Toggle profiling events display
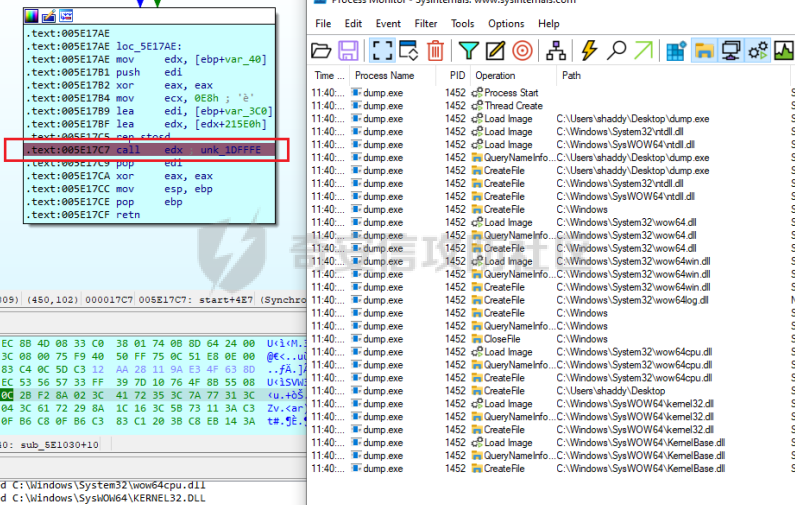Viewport: 795px width, 505px height. [x=784, y=51]
